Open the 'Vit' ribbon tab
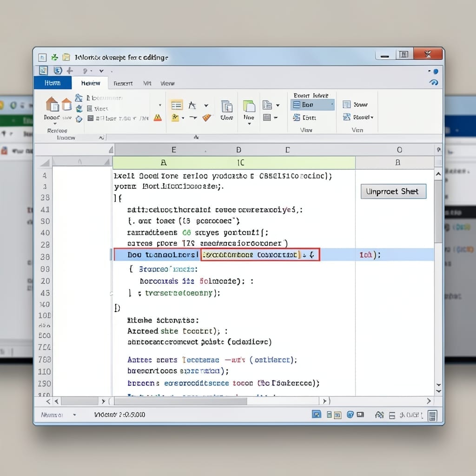The height and width of the screenshot is (476, 476). pyautogui.click(x=147, y=83)
